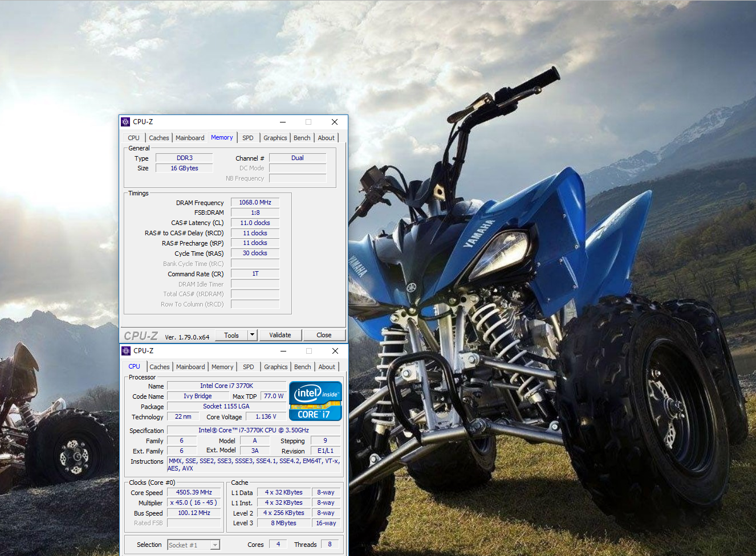Click Channel # field showing Dual
This screenshot has height=556, width=756.
[298, 158]
